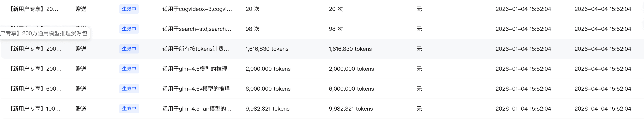Click the 生效中 badge in the cogvideox row
644x124 pixels.
[129, 9]
